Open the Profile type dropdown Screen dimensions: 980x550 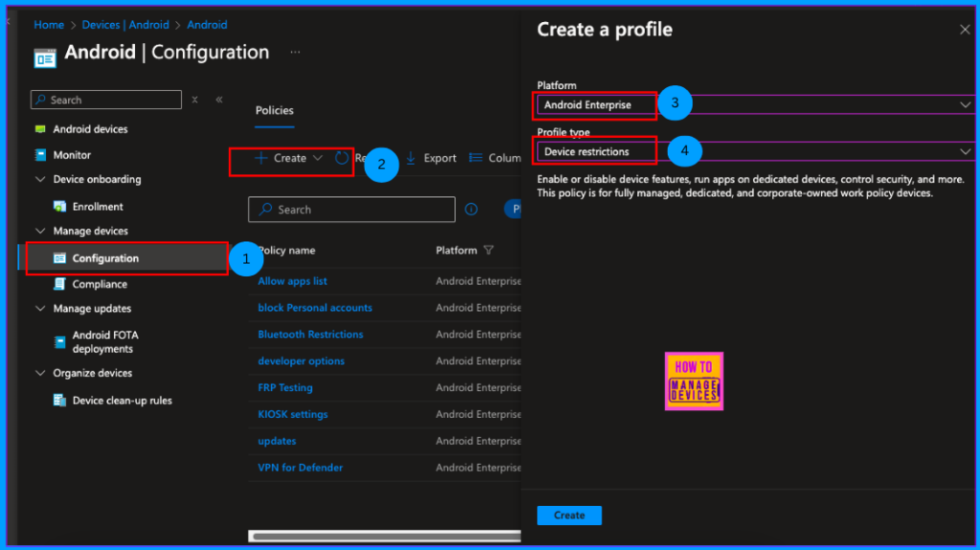[x=756, y=152]
